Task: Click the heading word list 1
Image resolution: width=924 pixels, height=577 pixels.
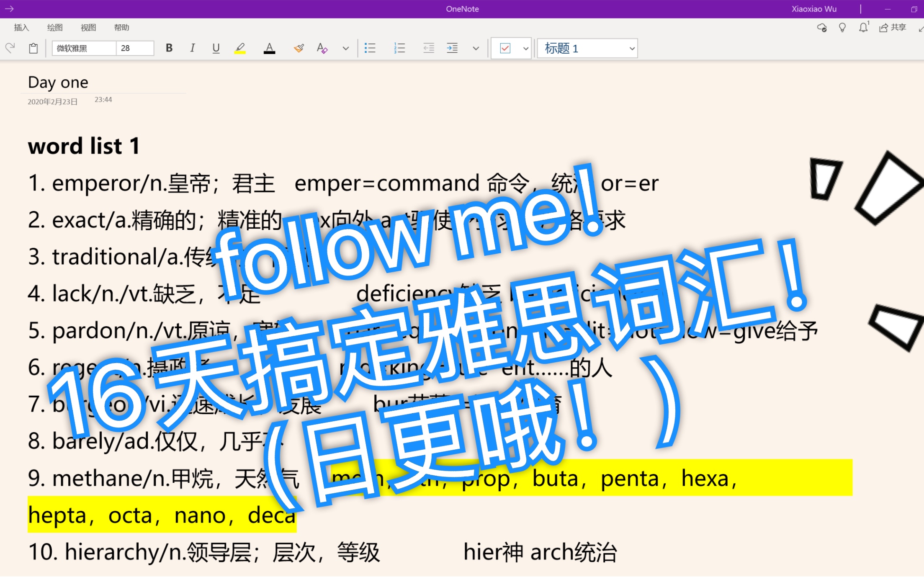Action: [84, 146]
